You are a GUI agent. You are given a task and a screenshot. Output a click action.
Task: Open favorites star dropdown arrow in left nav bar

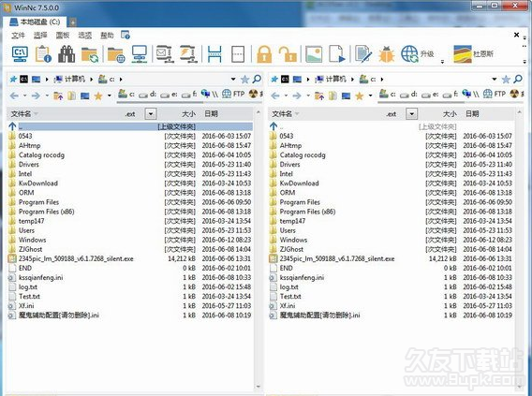(110, 95)
